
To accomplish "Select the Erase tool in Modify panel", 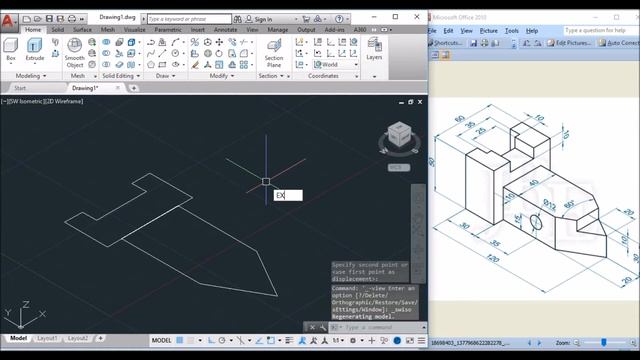I will coord(195,64).
